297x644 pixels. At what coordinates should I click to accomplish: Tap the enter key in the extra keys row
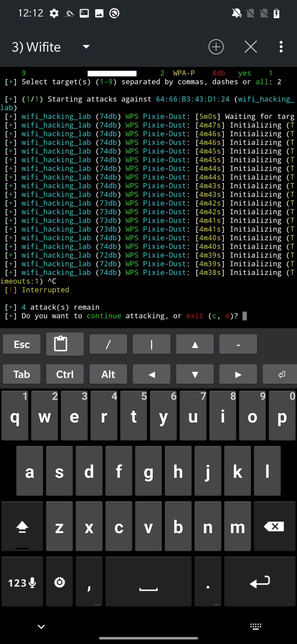click(280, 374)
